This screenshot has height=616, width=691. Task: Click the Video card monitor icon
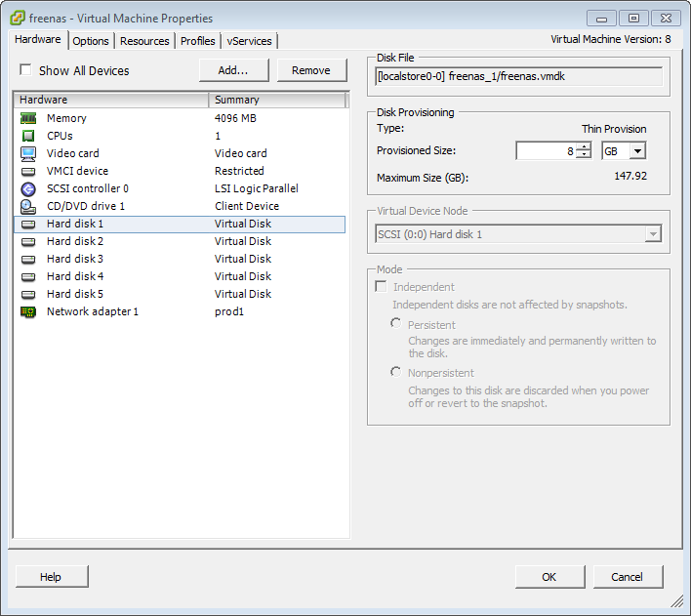tap(28, 153)
